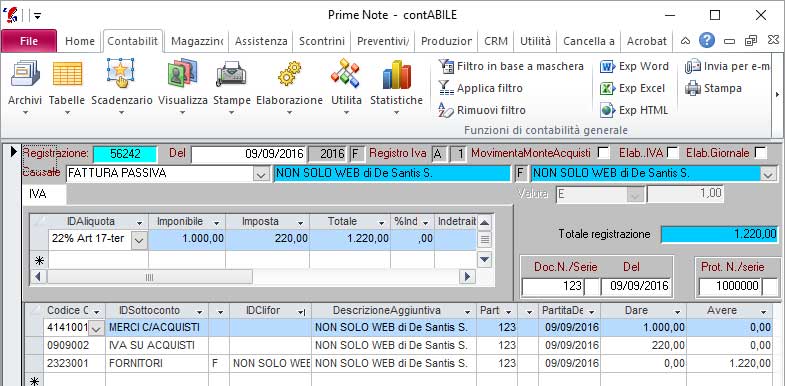The height and width of the screenshot is (386, 785).
Task: Switch to the Home ribbon tab
Action: coord(80,41)
